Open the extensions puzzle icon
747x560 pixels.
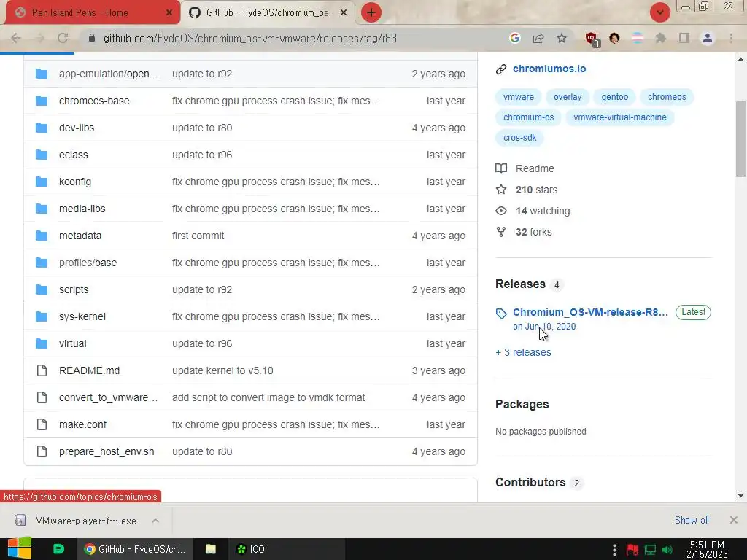(x=660, y=38)
